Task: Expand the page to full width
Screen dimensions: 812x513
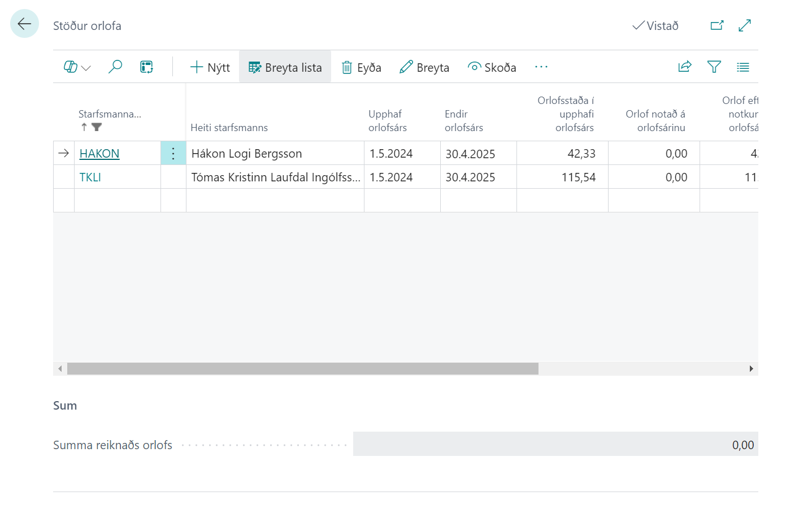Action: [745, 25]
